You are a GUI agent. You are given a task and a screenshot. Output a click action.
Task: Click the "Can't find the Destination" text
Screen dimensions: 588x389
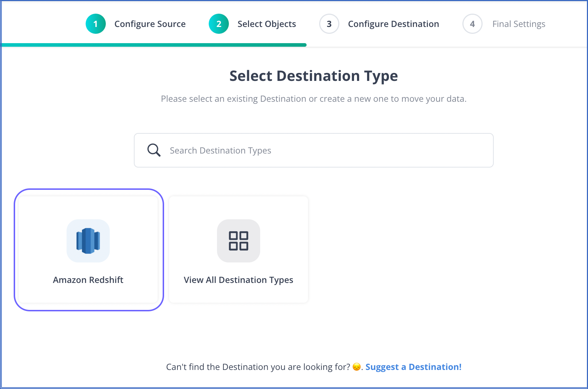[x=258, y=367]
